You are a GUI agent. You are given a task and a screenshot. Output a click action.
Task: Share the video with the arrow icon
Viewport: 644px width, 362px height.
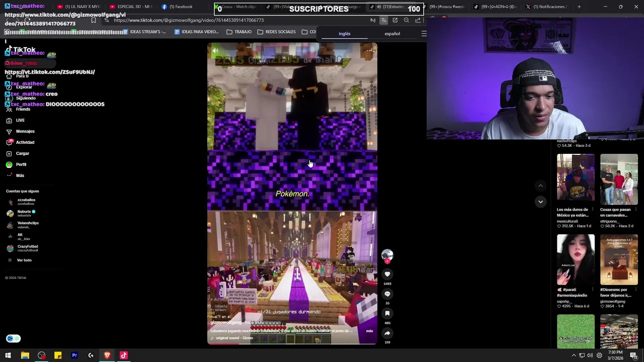[387, 333]
